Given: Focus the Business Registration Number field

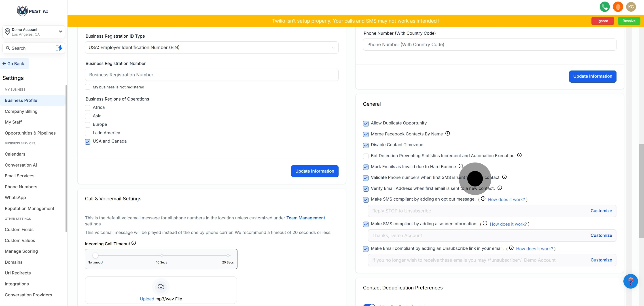Looking at the screenshot, I should (x=212, y=75).
